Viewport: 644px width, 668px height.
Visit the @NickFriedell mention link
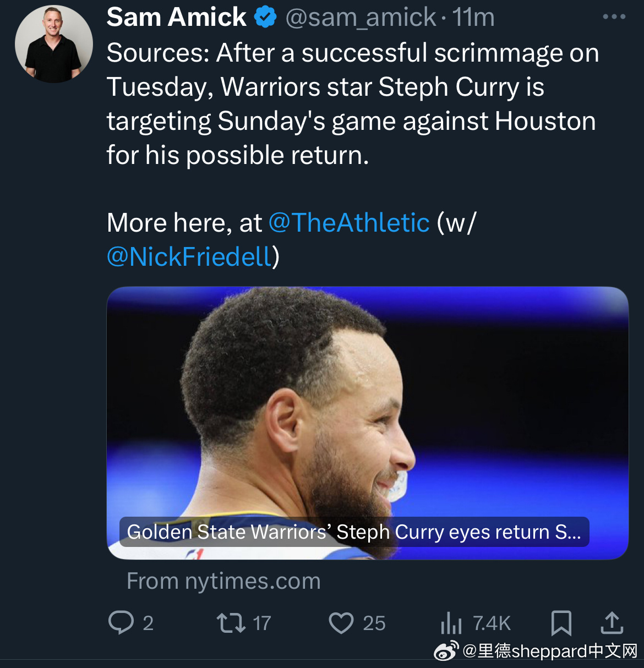(189, 257)
